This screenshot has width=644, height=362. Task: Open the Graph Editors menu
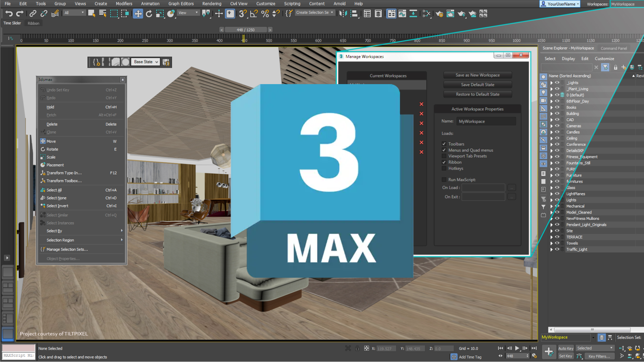181,4
